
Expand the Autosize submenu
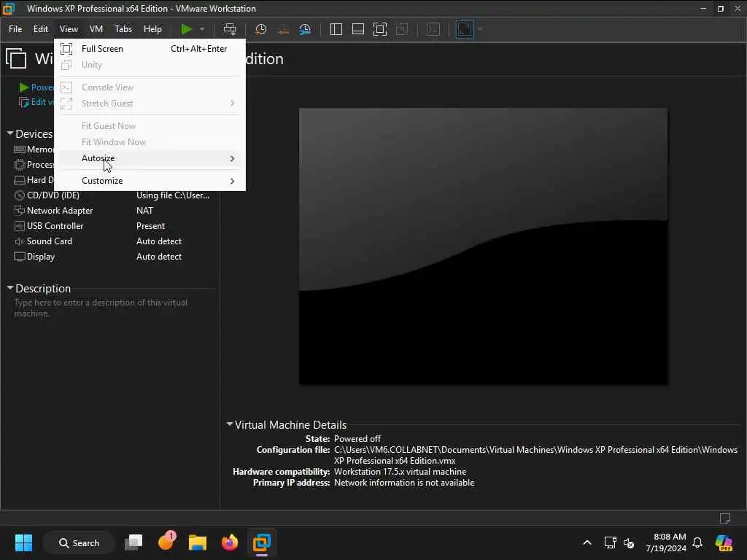point(150,158)
